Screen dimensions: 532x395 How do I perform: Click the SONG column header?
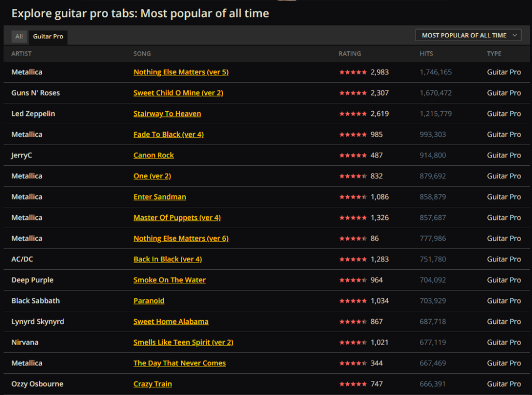[x=142, y=54]
